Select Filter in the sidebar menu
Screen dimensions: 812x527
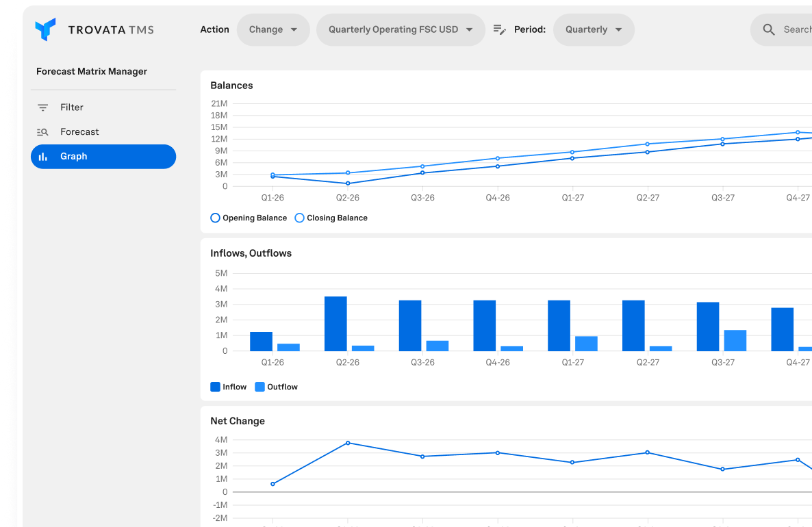72,107
